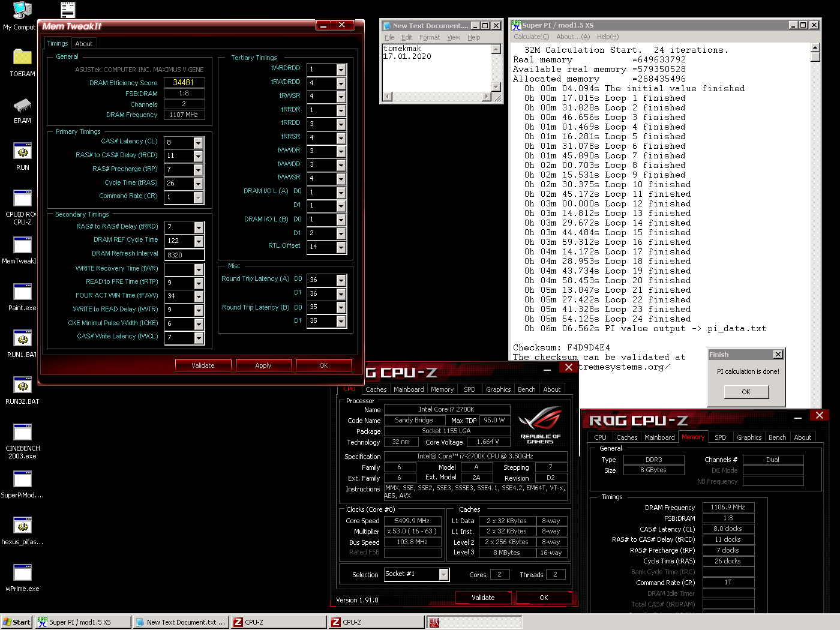840x630 pixels.
Task: Open the CPU-Z Socket #1 selection dropdown
Action: (x=443, y=575)
